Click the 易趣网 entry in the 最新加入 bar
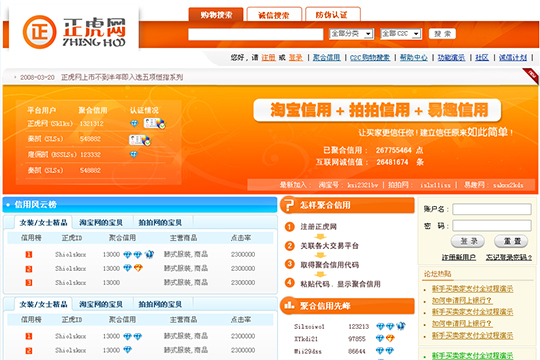The height and width of the screenshot is (360, 540). coord(494,185)
